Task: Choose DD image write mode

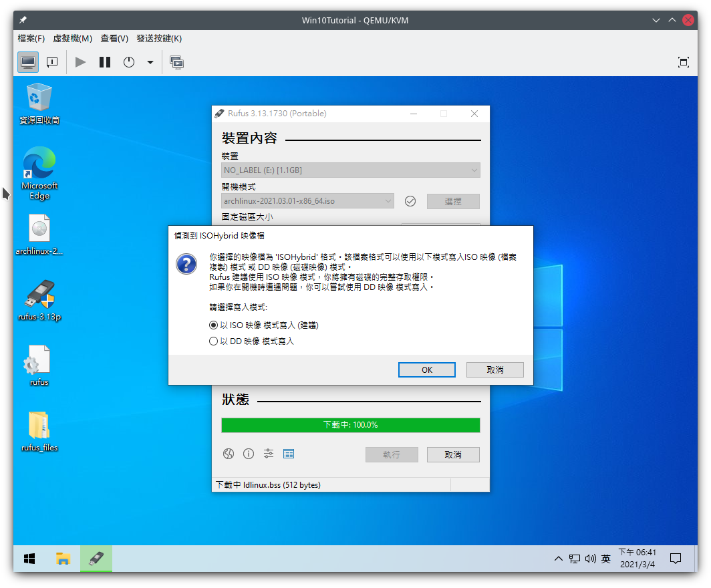Action: [252, 341]
